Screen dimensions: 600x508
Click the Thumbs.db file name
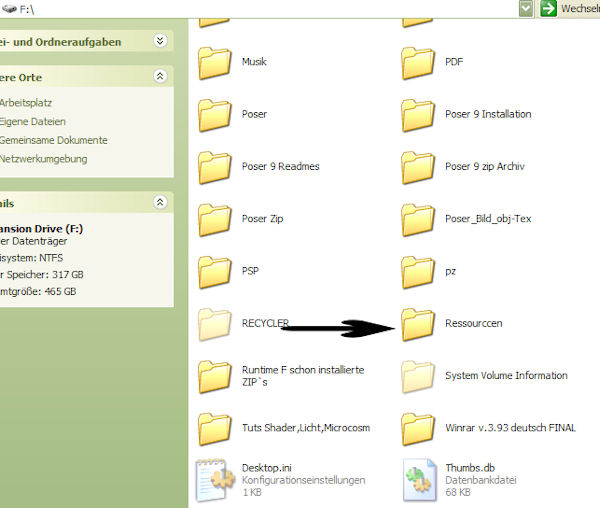tap(470, 468)
